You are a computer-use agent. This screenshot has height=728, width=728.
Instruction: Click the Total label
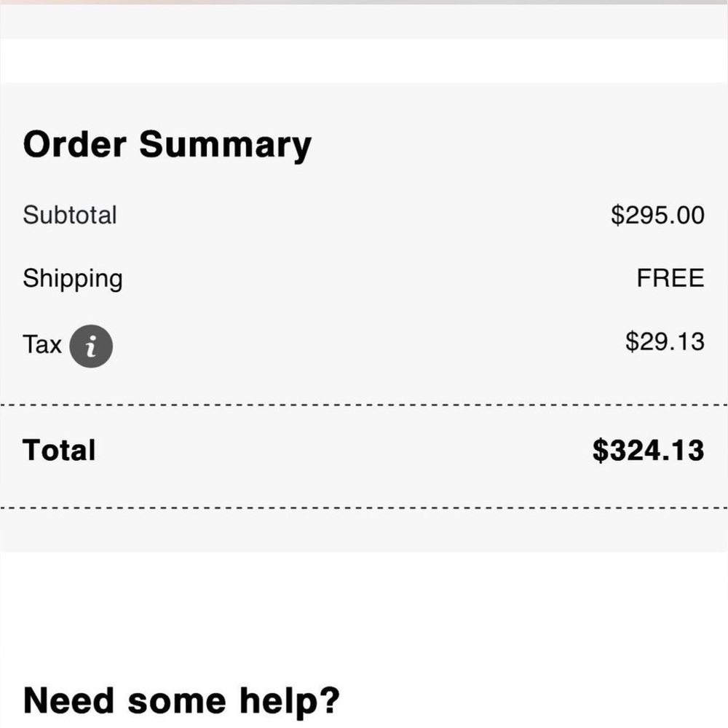[x=59, y=451]
